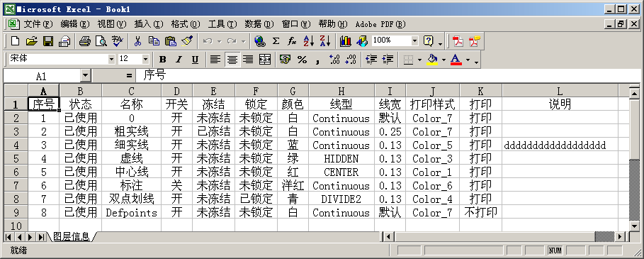Viewport: 644px width, 259px height.
Task: Open the 插入(I) menu
Action: click(x=148, y=24)
